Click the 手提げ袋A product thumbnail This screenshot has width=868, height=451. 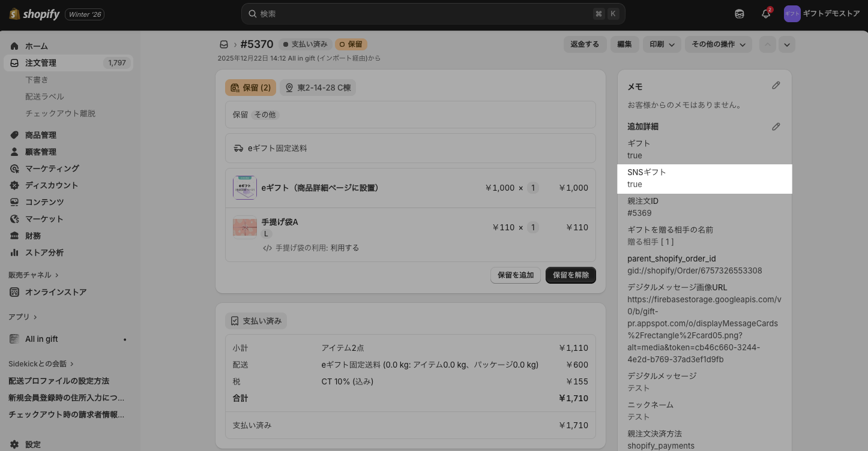tap(245, 227)
